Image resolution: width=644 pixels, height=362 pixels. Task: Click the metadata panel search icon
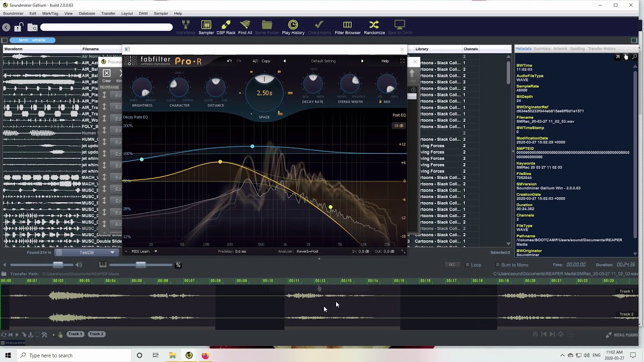(x=634, y=57)
